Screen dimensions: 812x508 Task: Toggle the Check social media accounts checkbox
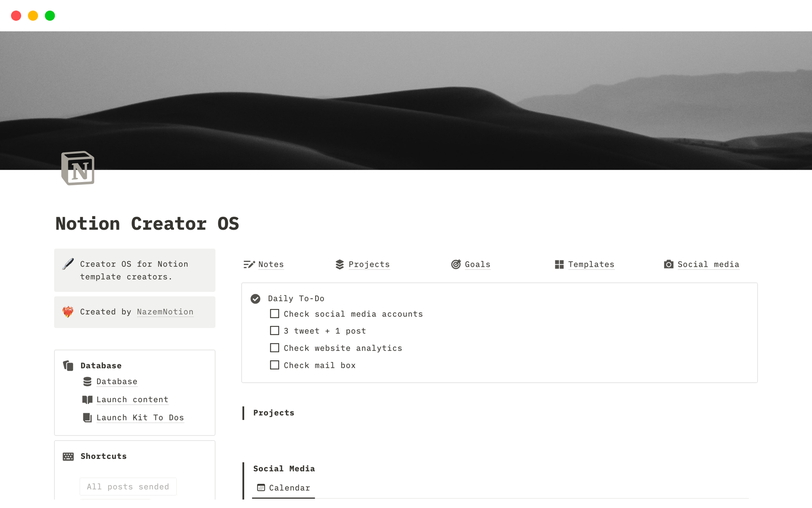coord(274,314)
